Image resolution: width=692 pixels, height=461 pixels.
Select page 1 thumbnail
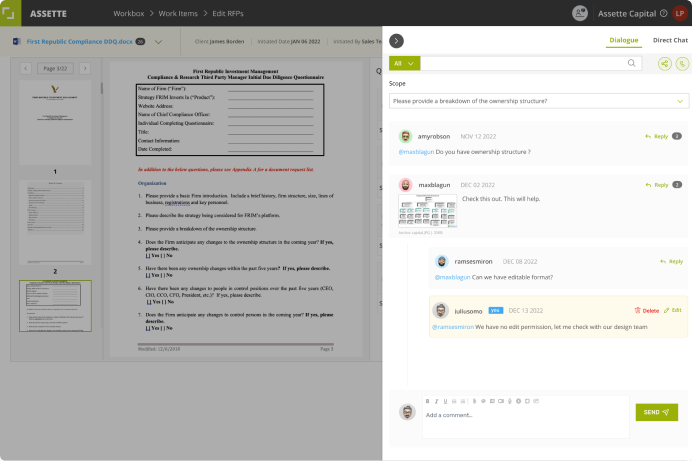point(55,123)
